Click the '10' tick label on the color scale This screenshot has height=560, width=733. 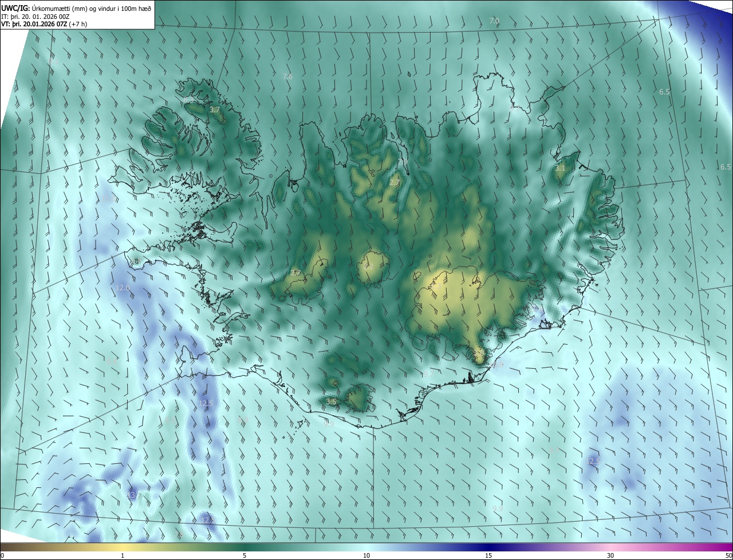click(366, 555)
